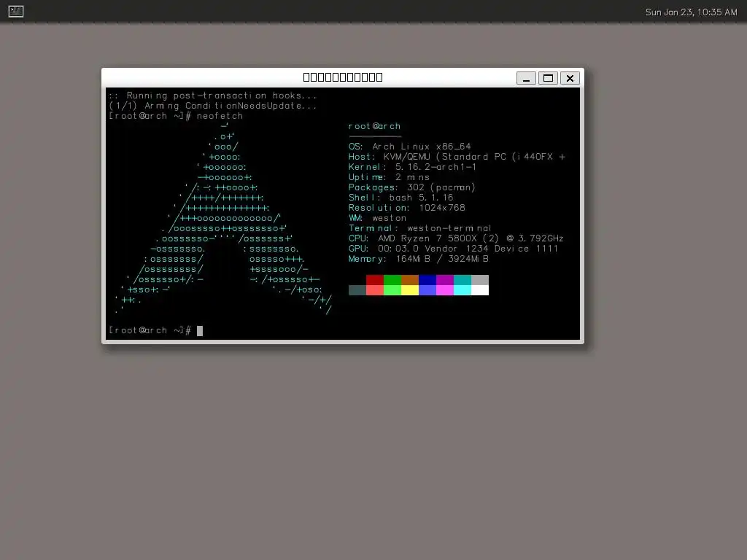The image size is (747, 560).
Task: Click the 'root@arch' neofetch header
Action: tap(374, 126)
